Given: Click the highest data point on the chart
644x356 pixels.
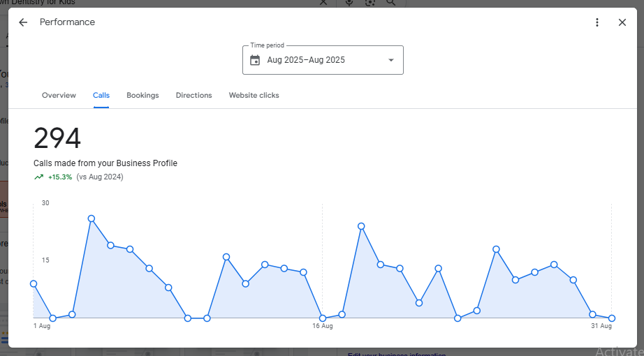Looking at the screenshot, I should 92,218.
